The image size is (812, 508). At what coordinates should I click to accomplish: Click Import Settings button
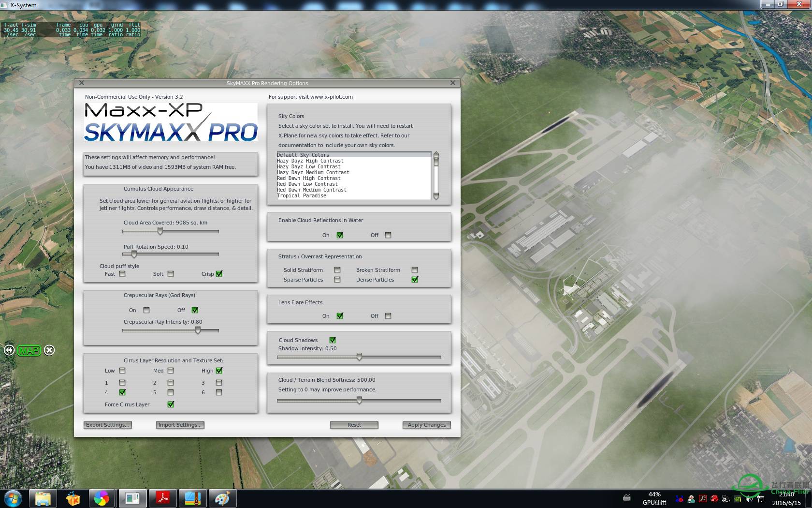click(x=180, y=425)
